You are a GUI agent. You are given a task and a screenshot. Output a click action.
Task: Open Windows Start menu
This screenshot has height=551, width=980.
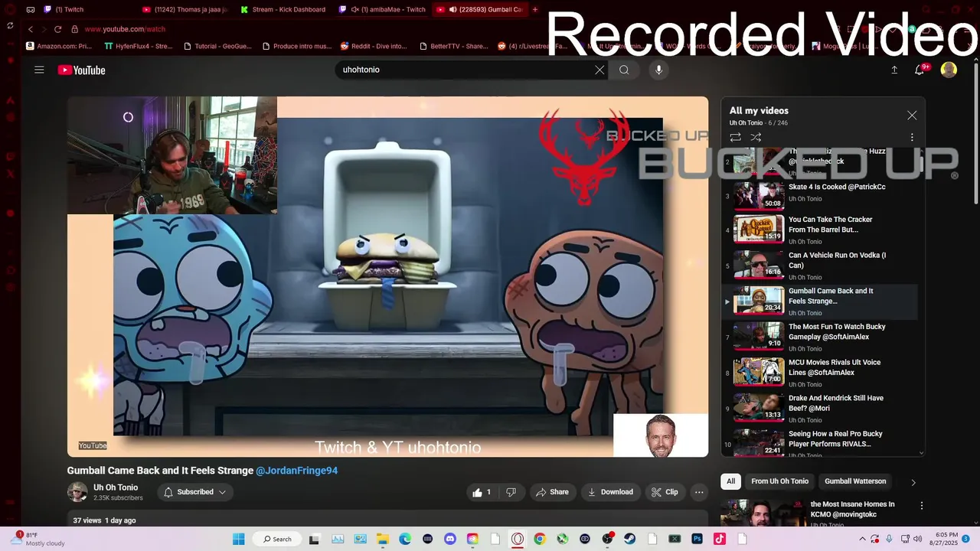tap(238, 539)
